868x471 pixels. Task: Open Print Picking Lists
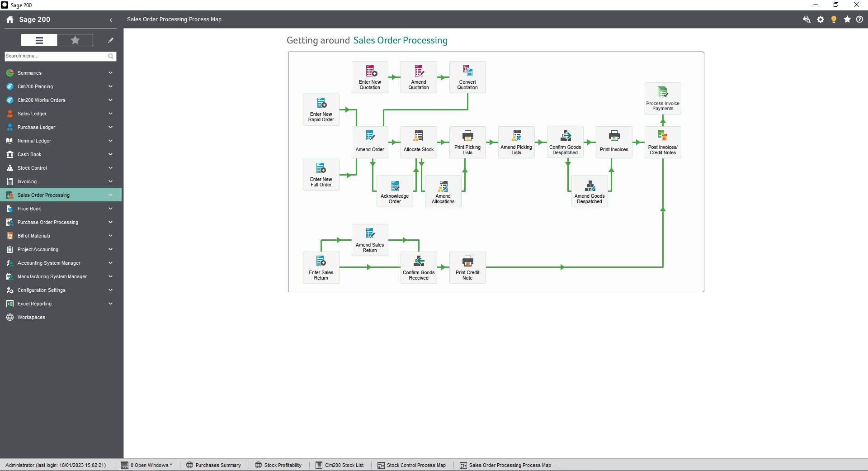click(x=467, y=142)
